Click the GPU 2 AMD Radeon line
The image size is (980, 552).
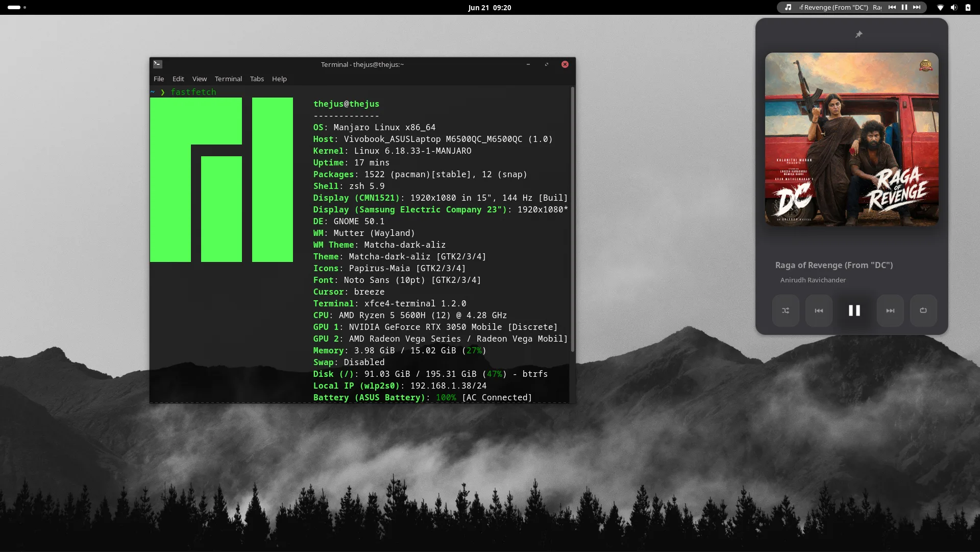tap(440, 339)
